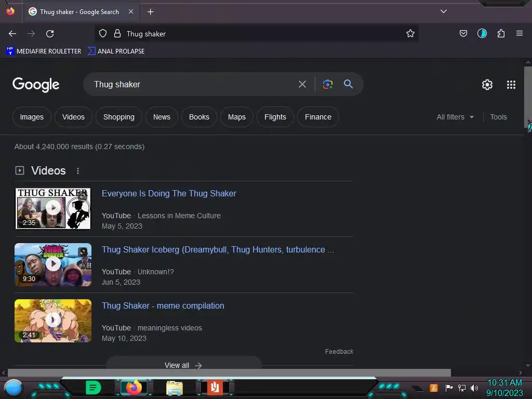The image size is (532, 399).
Task: Go back to the previous page
Action: [12, 34]
